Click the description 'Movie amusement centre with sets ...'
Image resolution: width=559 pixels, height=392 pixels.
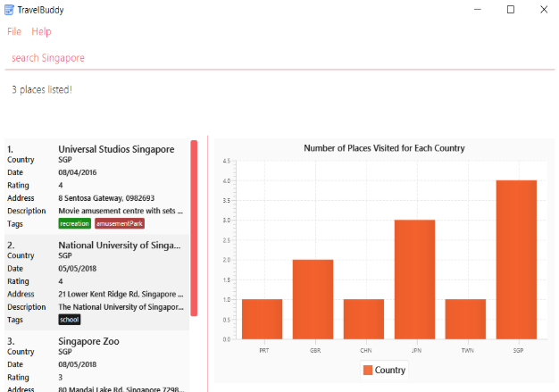[x=121, y=211]
